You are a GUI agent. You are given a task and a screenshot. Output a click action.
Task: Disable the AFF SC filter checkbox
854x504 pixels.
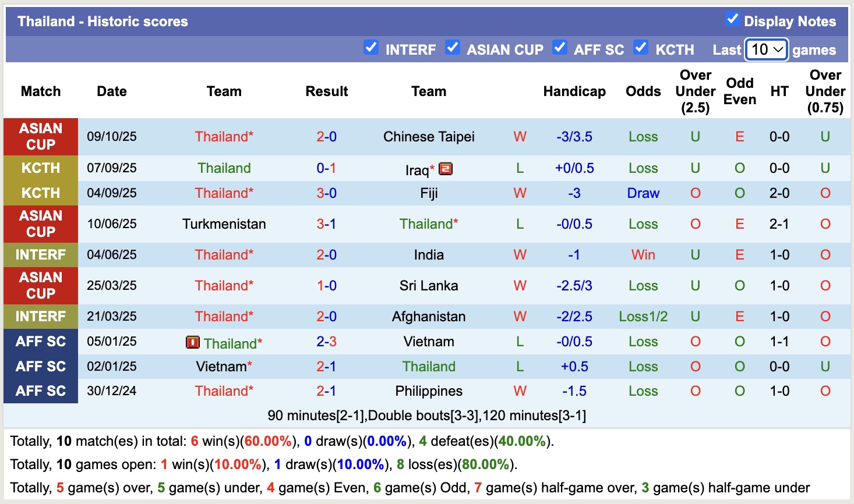click(x=559, y=48)
